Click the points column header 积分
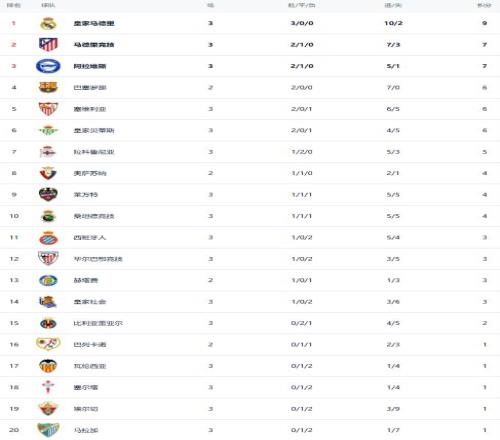 pos(484,5)
